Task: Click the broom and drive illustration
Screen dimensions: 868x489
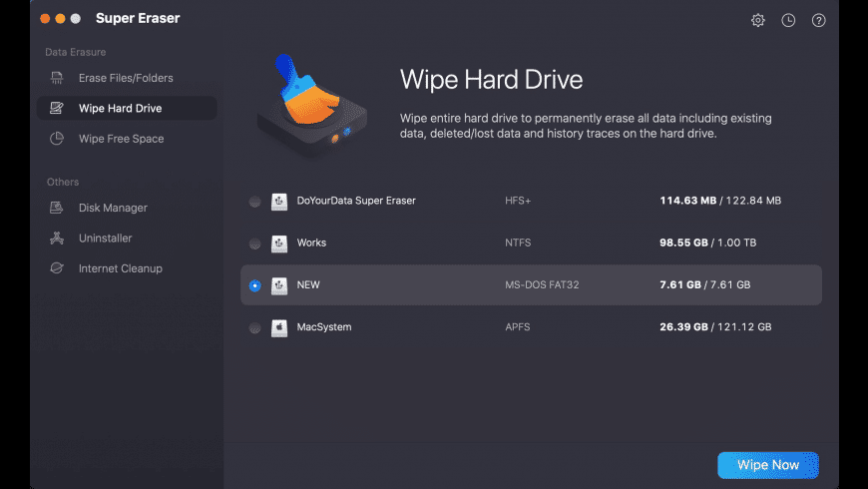Action: pos(312,107)
